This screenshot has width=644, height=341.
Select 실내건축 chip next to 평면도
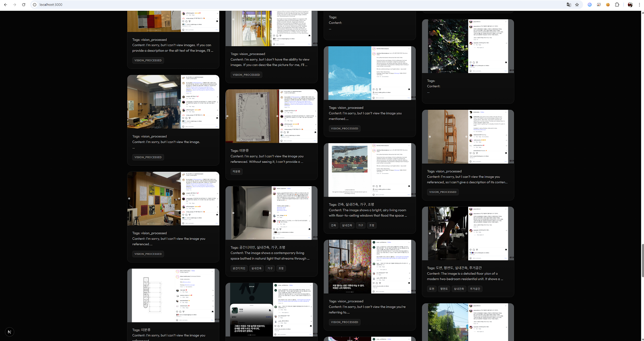[x=459, y=289]
